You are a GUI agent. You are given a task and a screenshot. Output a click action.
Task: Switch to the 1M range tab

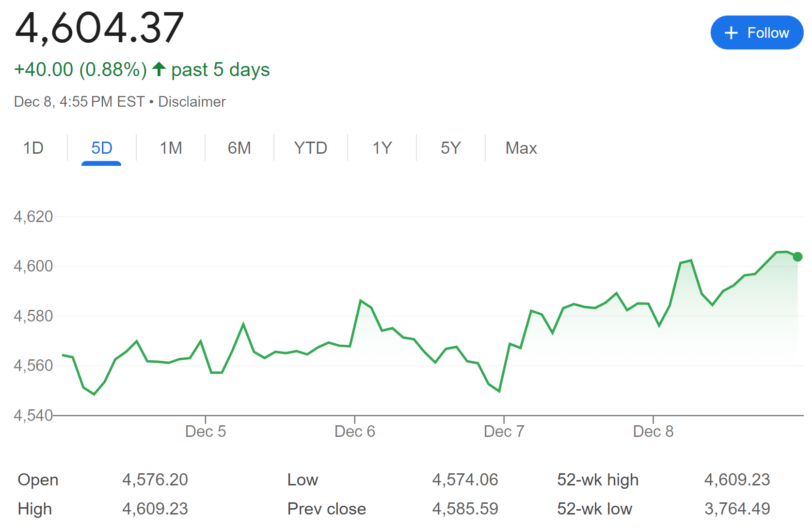click(x=171, y=148)
